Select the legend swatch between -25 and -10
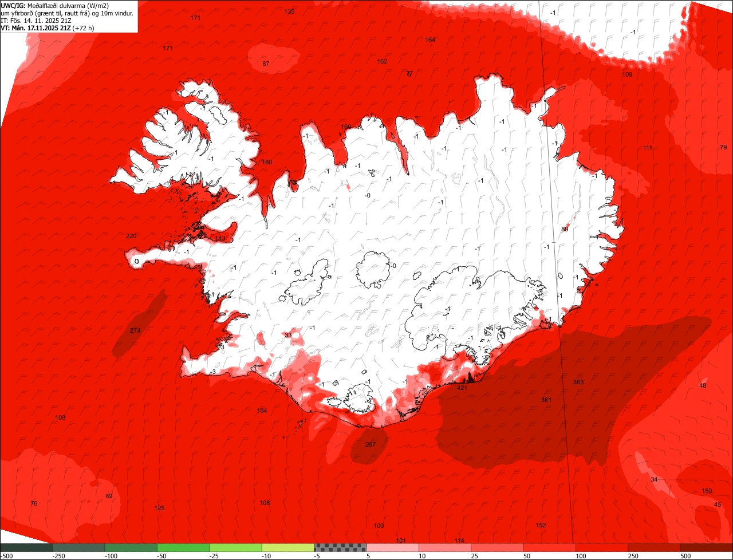The image size is (733, 560). [x=235, y=547]
